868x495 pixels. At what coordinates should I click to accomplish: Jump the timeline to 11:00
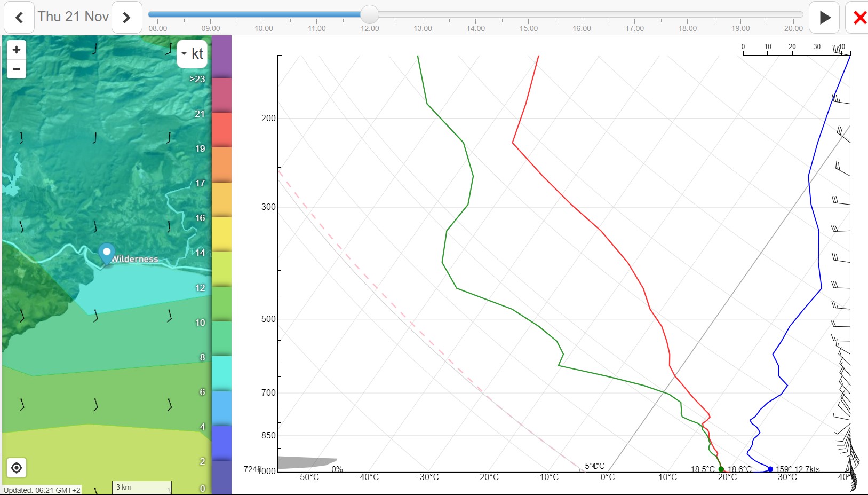pyautogui.click(x=317, y=28)
